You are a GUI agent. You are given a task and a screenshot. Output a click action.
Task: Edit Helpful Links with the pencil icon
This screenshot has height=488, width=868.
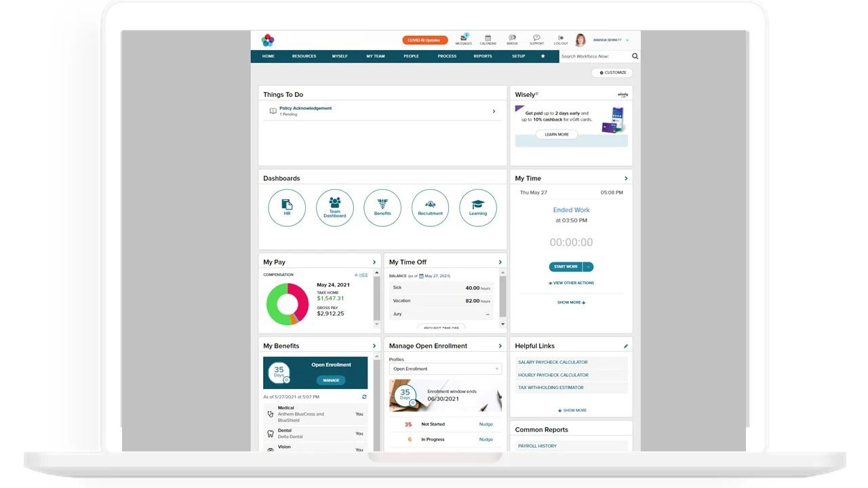pos(625,346)
